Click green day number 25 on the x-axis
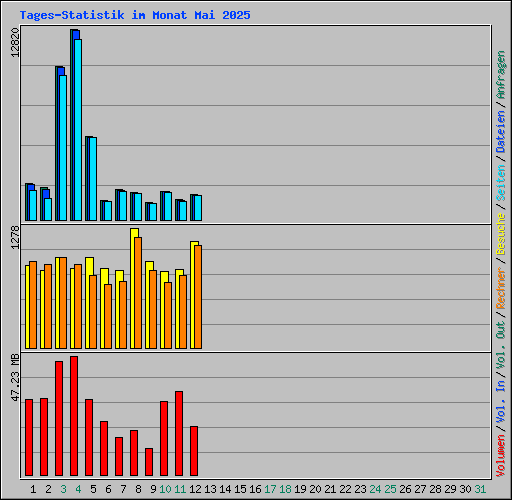Screen dimensions: 512x500 [390, 489]
